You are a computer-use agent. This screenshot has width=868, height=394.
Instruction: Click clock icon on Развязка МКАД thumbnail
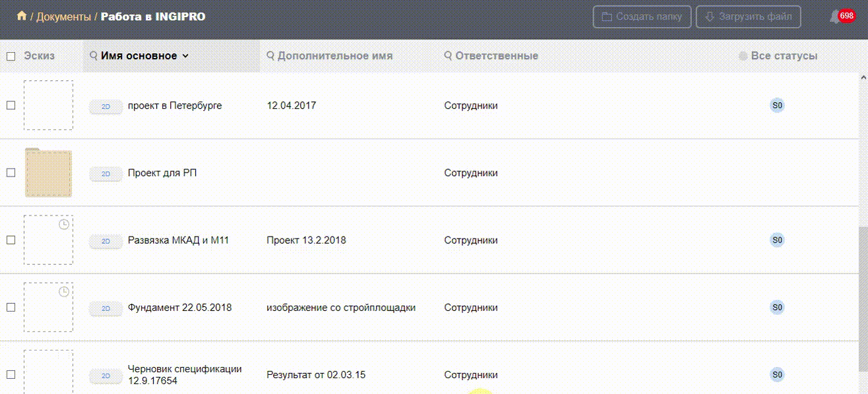tap(64, 225)
